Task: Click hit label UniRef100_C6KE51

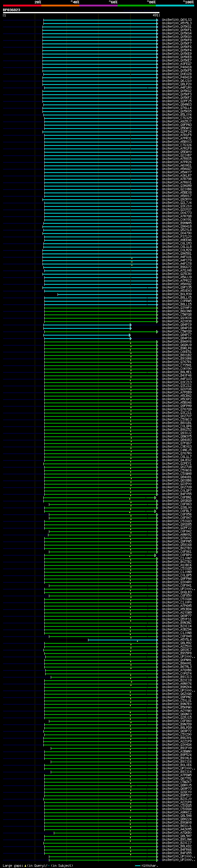Action: click(x=177, y=351)
